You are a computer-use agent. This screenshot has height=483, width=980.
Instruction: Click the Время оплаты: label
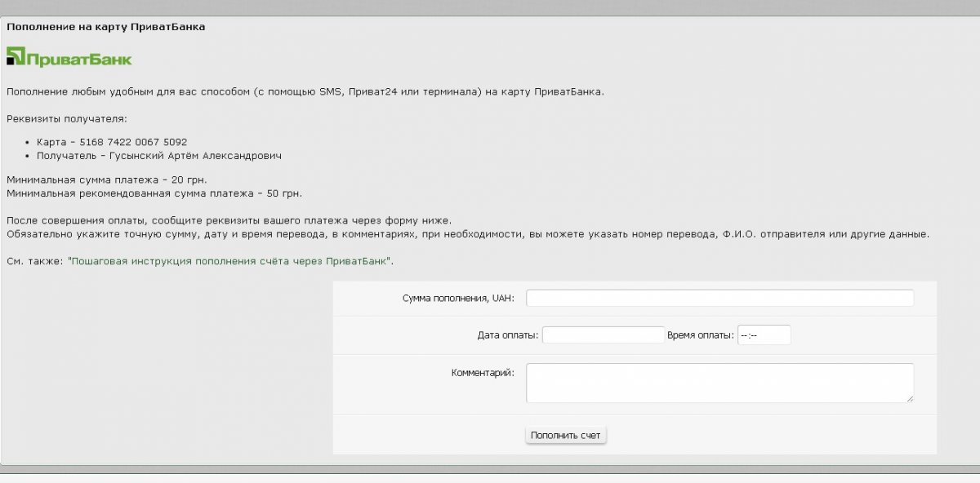point(701,335)
